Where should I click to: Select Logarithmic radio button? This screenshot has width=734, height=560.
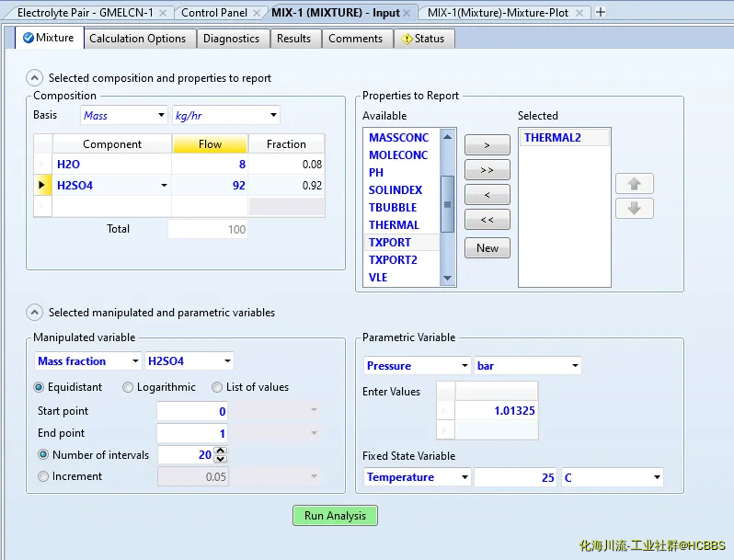coord(127,387)
